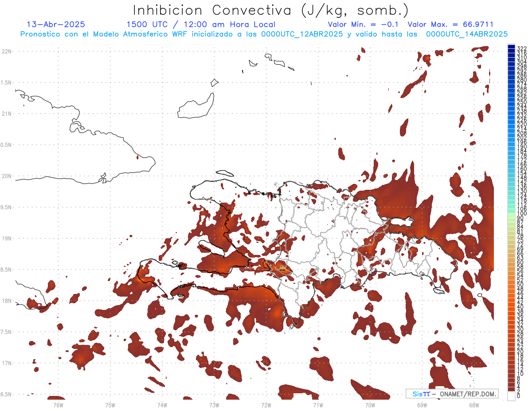Click the time label '1500 UTC / 12:00 am Hora Local'

tap(201, 25)
